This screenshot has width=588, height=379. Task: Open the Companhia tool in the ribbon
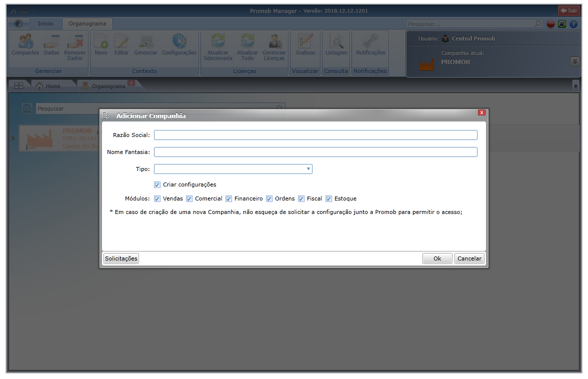pyautogui.click(x=25, y=44)
